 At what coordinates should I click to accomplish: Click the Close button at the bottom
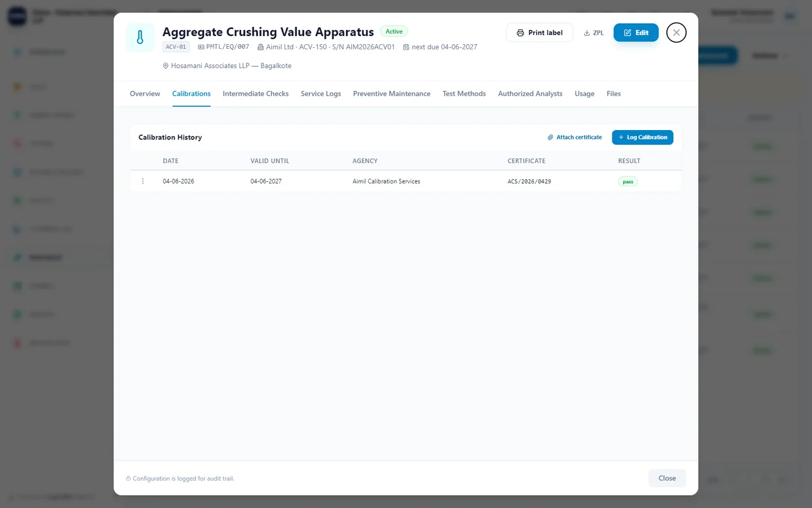coord(667,478)
